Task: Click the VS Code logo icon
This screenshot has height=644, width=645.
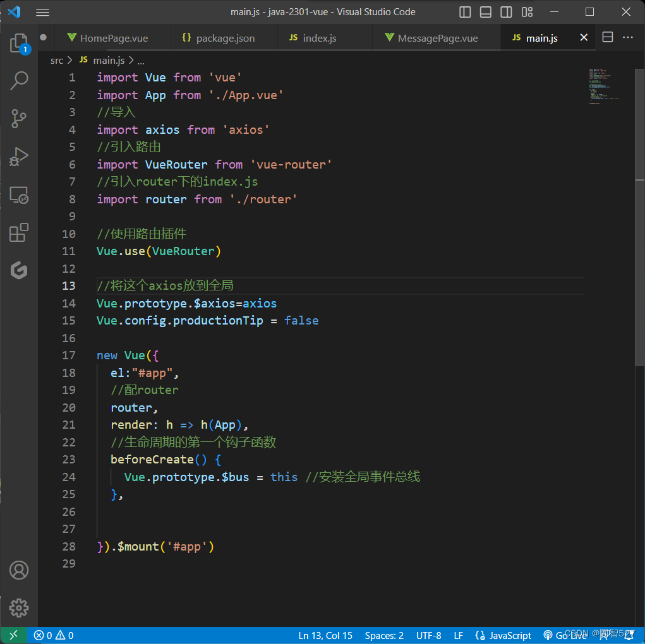Action: click(14, 12)
